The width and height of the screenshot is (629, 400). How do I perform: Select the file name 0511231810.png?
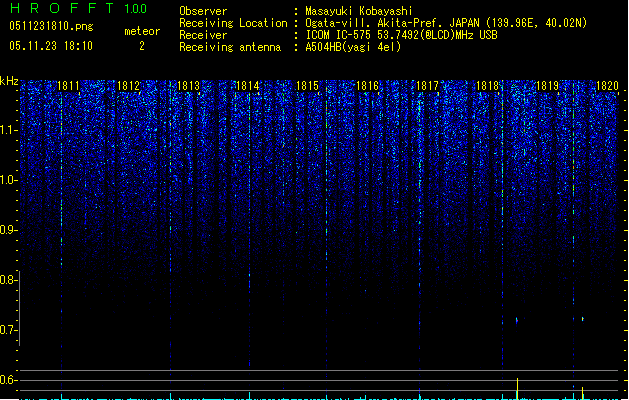(x=51, y=26)
